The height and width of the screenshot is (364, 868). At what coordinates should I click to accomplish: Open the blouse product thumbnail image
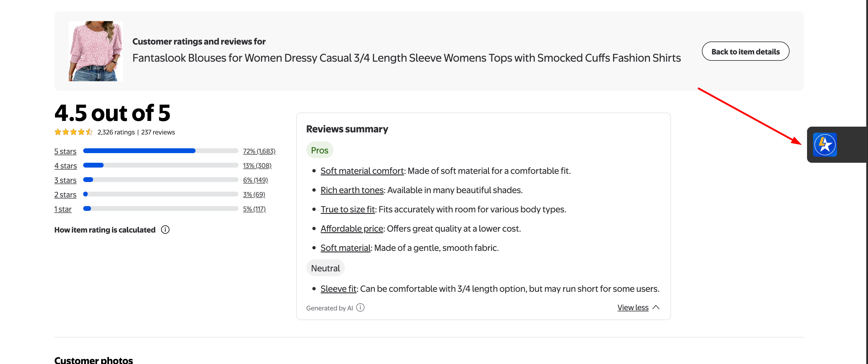pyautogui.click(x=96, y=51)
